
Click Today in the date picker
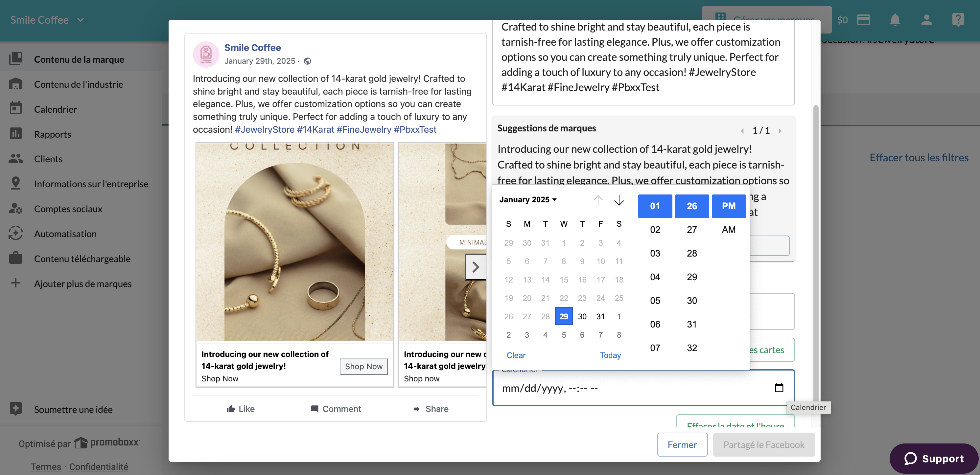click(610, 355)
